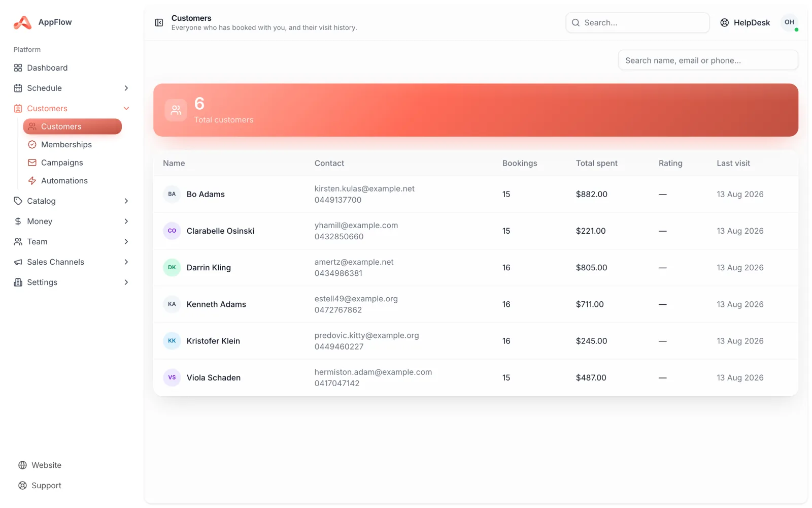Open the Support link
Viewport: 812px width, 508px height.
[40, 485]
